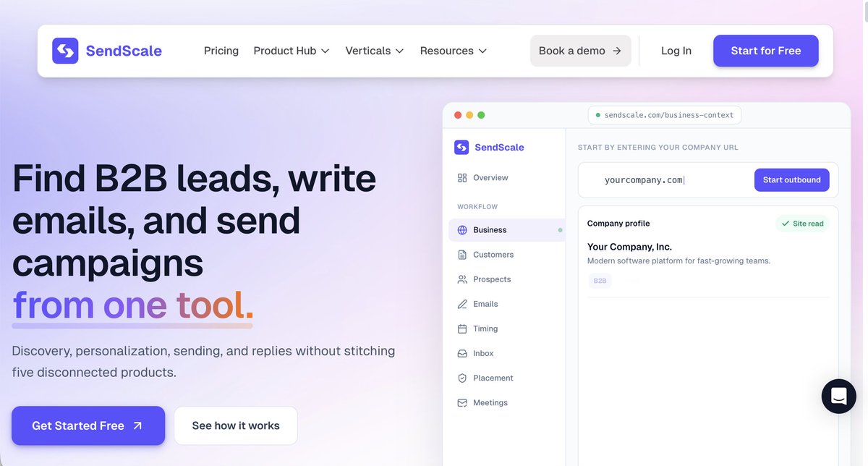Image resolution: width=868 pixels, height=466 pixels.
Task: Click the "WORKFLOW" section label
Action: pos(477,207)
